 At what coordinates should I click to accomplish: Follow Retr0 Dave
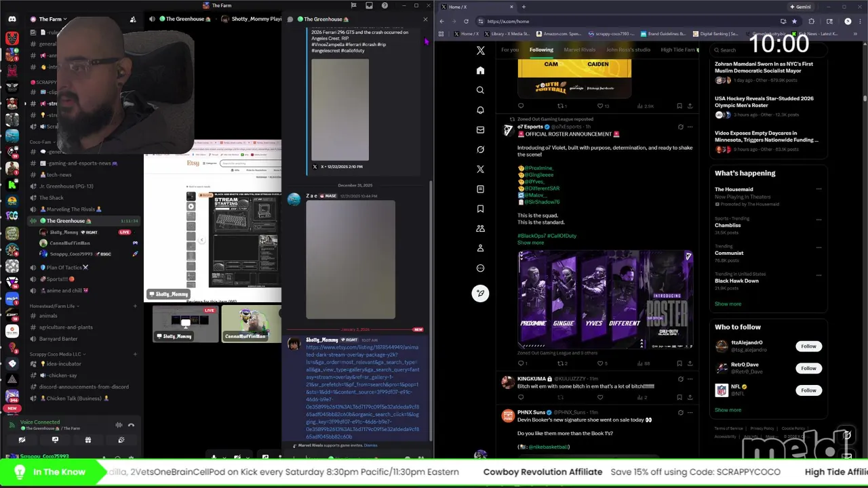pyautogui.click(x=808, y=368)
